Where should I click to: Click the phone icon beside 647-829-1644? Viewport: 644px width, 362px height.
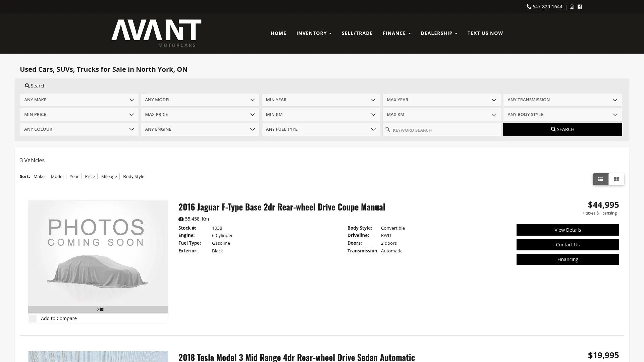529,7
